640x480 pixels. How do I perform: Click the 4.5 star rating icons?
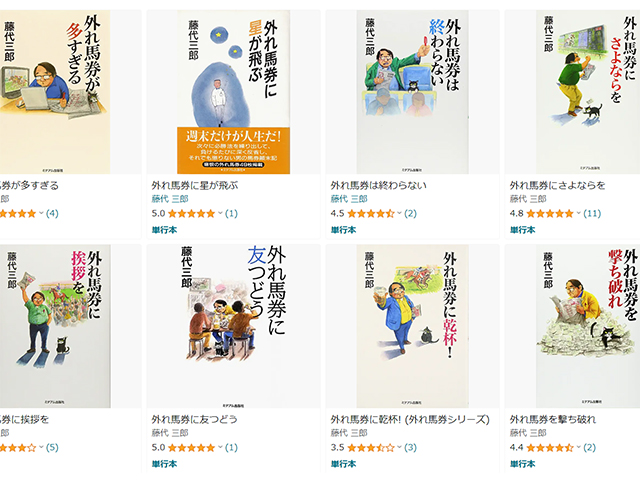tap(371, 213)
